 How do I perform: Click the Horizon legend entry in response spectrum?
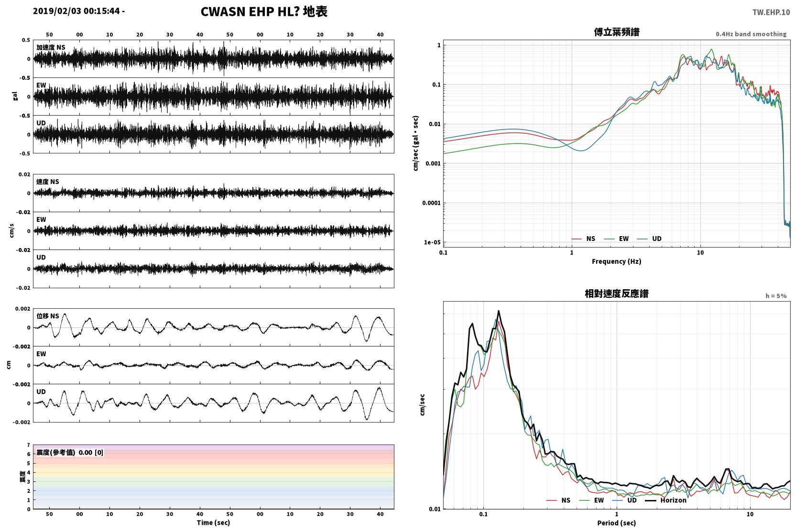[x=666, y=500]
